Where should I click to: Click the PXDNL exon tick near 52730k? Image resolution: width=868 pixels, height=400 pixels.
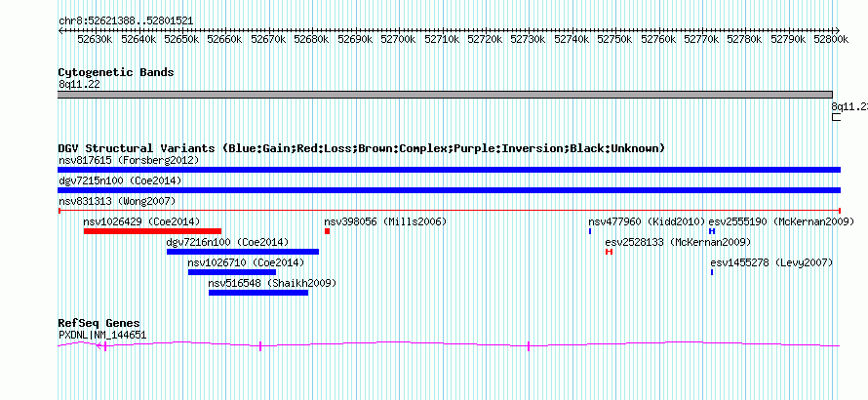click(529, 346)
